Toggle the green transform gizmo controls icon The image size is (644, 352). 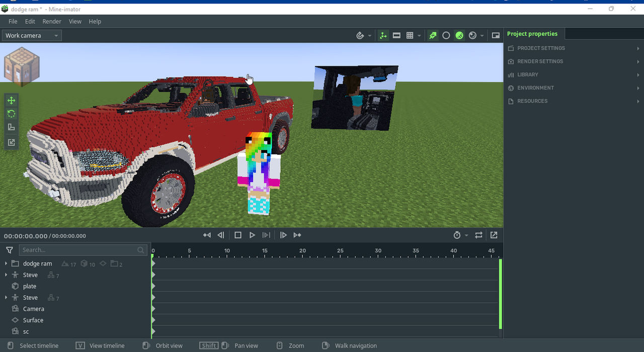pos(383,36)
